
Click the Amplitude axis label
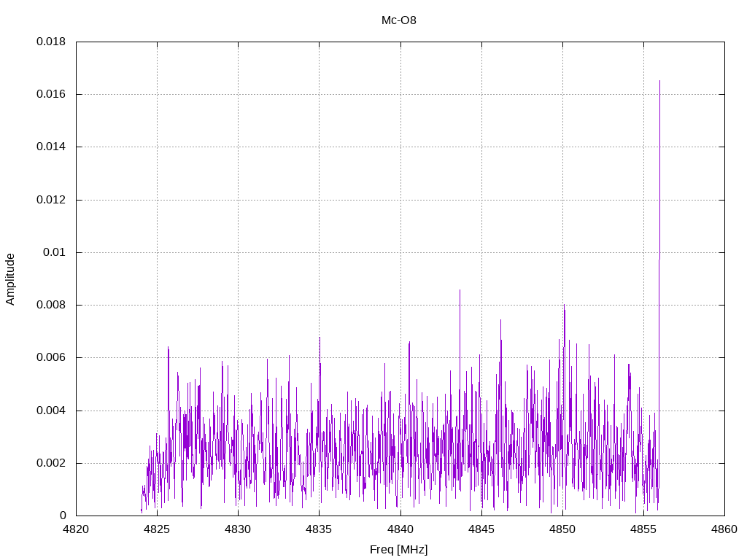pyautogui.click(x=10, y=279)
